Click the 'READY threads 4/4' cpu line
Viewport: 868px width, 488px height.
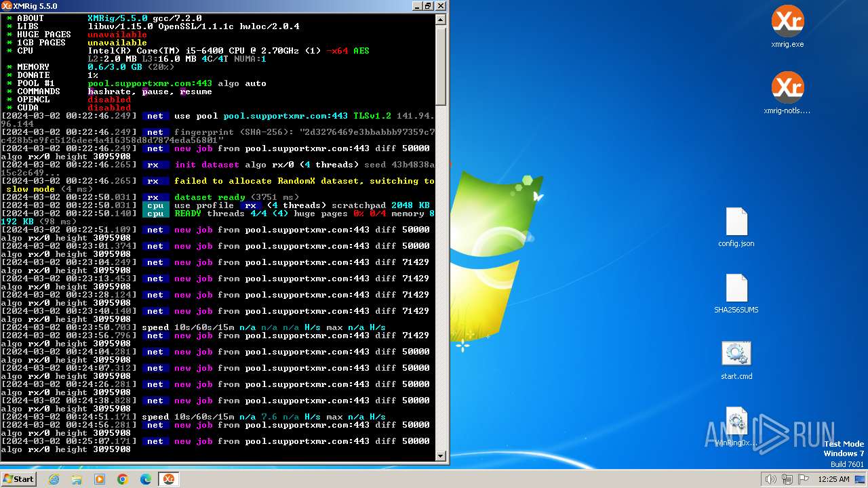(218, 218)
